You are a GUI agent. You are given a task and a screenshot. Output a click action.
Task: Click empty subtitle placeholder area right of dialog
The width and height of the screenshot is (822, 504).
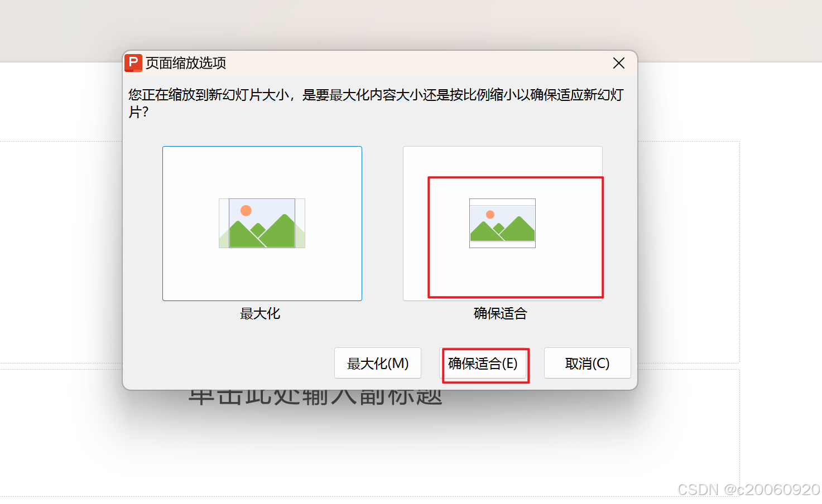click(689, 432)
